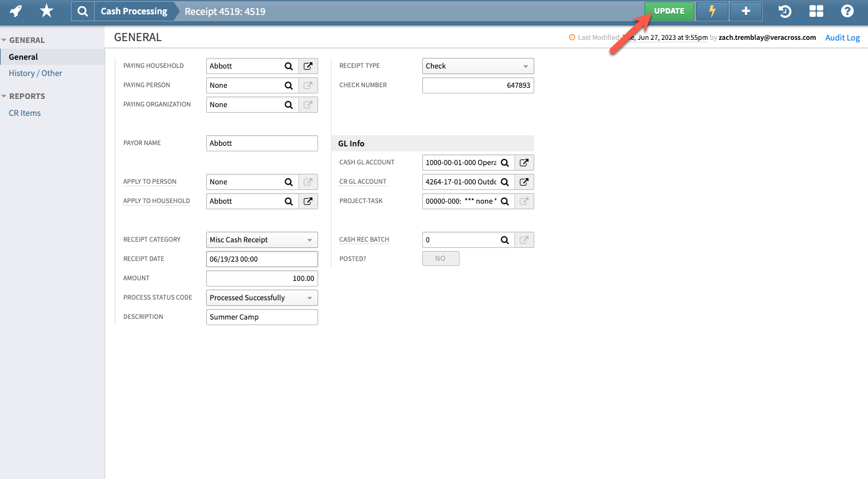Click the search icon beside Paying Household

click(288, 65)
